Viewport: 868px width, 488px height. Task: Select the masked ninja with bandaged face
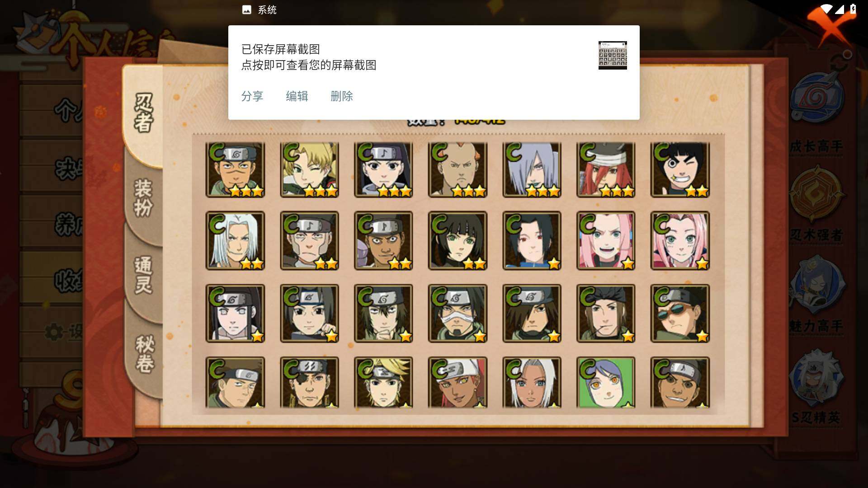point(458,313)
